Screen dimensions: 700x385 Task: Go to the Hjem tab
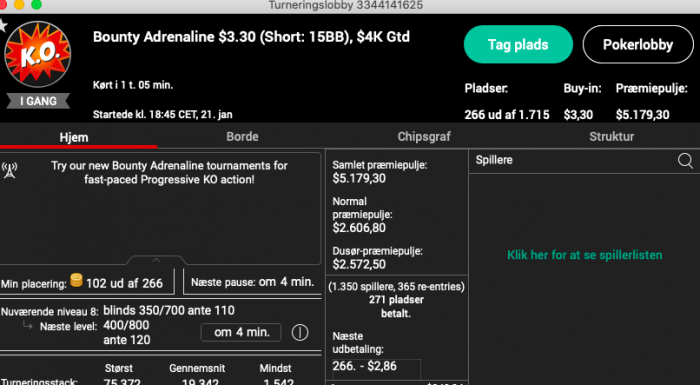coord(74,137)
